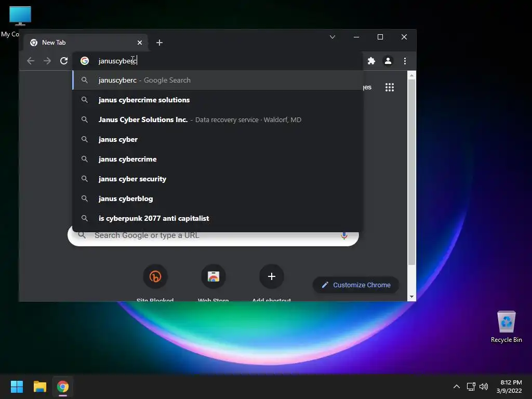Open the Windows Start button
The height and width of the screenshot is (399, 532).
17,387
